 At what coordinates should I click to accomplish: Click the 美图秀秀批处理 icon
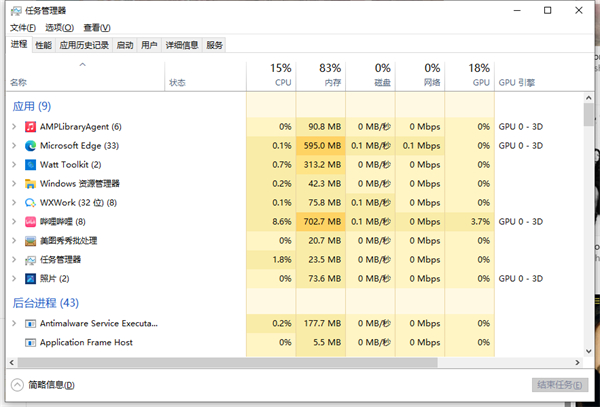(30, 241)
